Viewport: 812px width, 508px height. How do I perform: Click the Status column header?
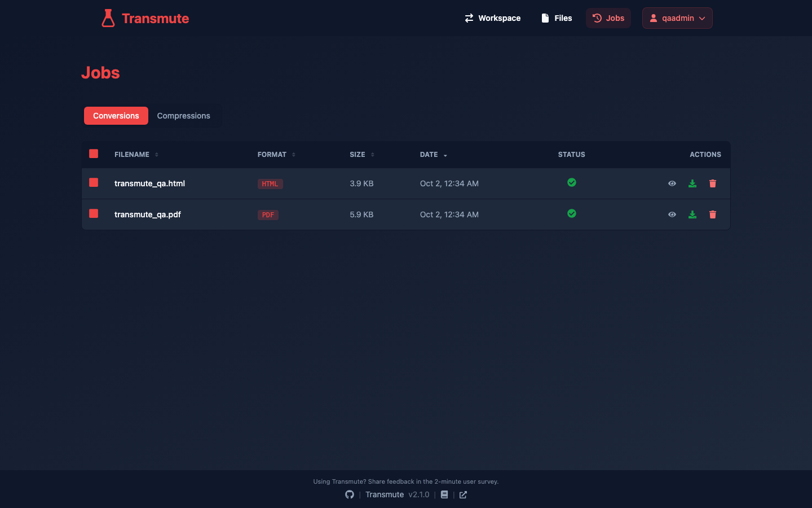click(x=572, y=155)
